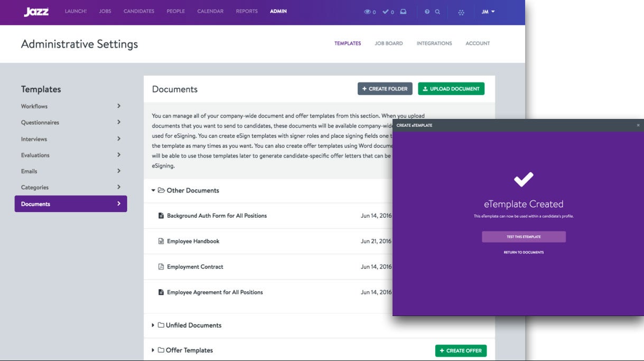Open the JM user menu dropdown

tap(488, 12)
